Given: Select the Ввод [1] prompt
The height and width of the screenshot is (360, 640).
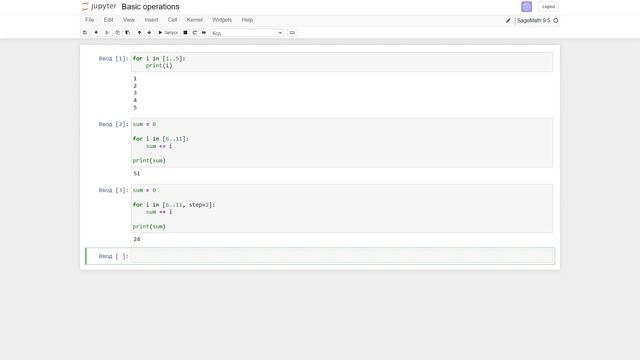Looking at the screenshot, I should click(113, 58).
